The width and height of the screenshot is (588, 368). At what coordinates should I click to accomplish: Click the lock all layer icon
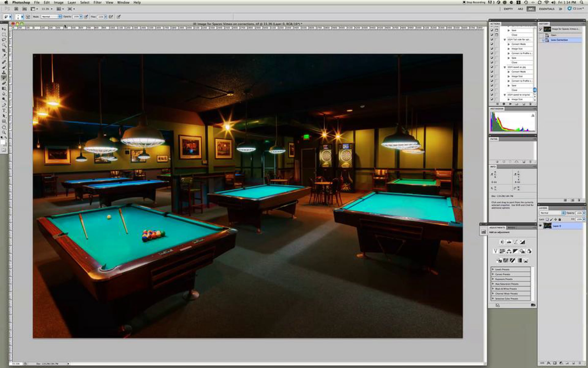point(560,219)
